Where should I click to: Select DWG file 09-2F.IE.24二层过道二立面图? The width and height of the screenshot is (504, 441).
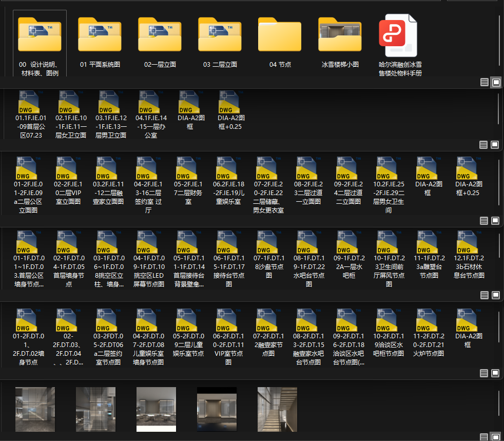(x=348, y=181)
